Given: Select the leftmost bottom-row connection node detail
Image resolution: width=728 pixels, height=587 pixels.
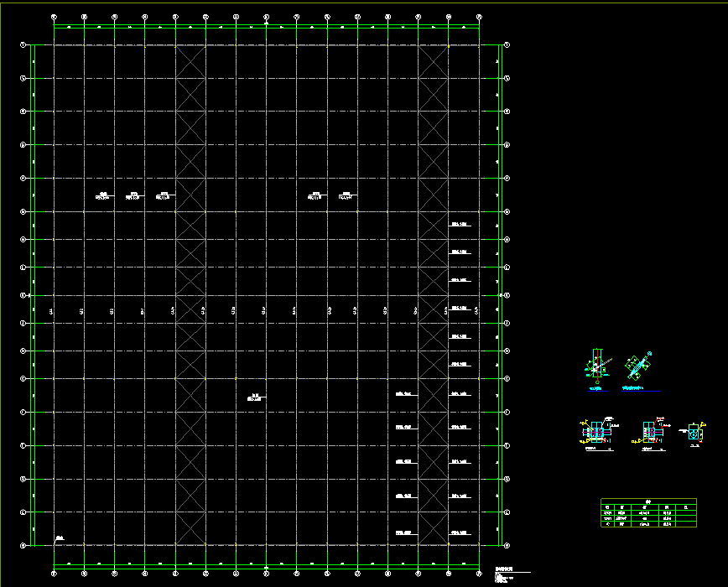Looking at the screenshot, I should point(596,431).
